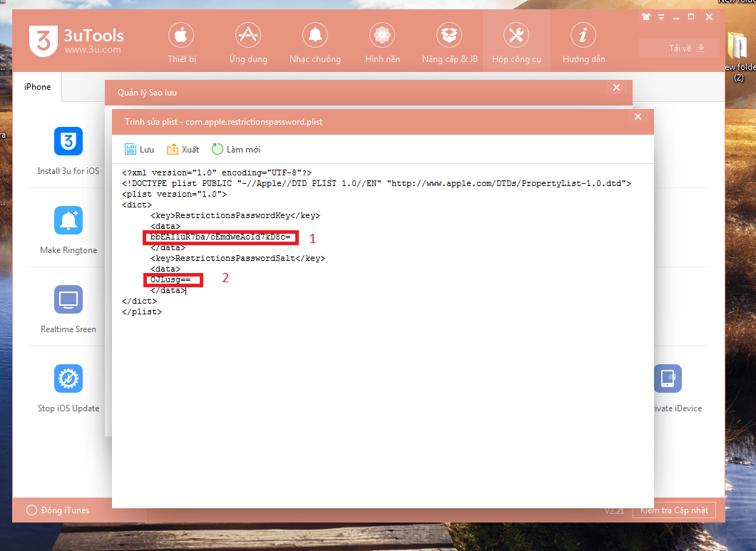756x551 pixels.
Task: Open the Ứng dụng apps section
Action: 248,43
